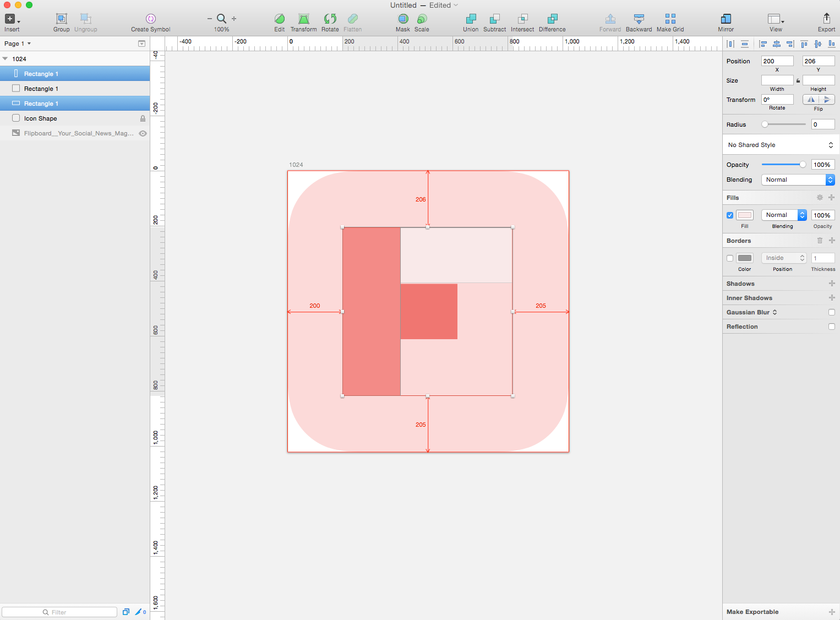Enable the border color checkbox
The image size is (840, 620).
tap(730, 258)
